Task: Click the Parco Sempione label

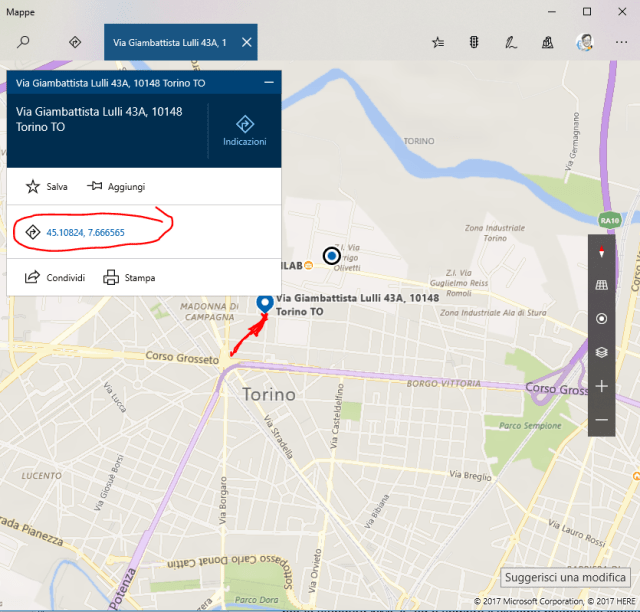Action: [530, 425]
